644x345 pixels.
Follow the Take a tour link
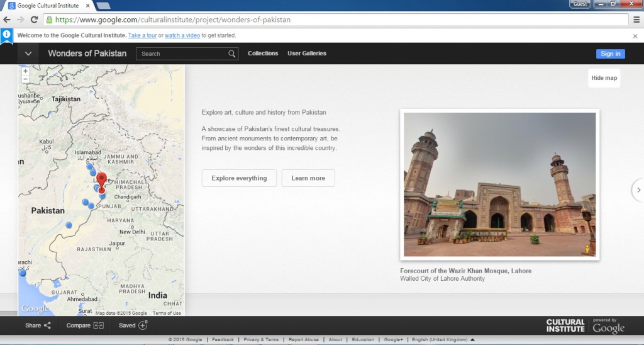pos(142,35)
